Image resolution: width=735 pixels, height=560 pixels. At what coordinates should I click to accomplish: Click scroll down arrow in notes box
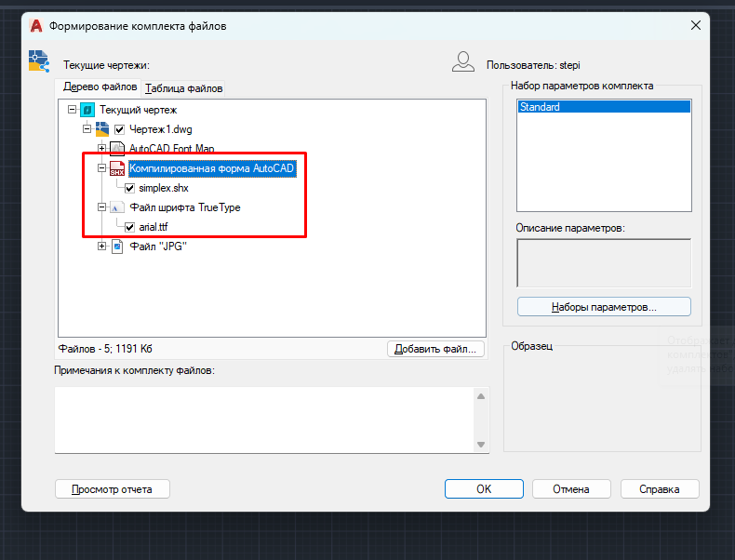[481, 445]
